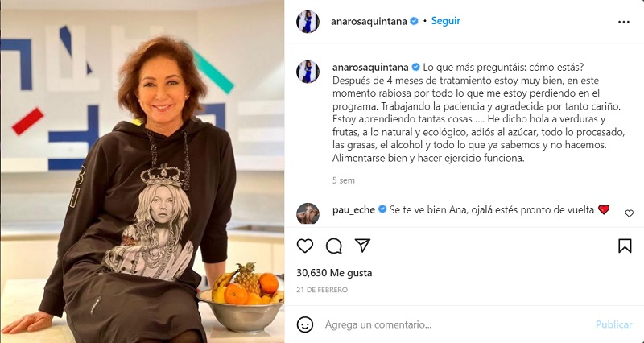
Task: Open pau_eche's avatar picture
Action: coord(308,213)
